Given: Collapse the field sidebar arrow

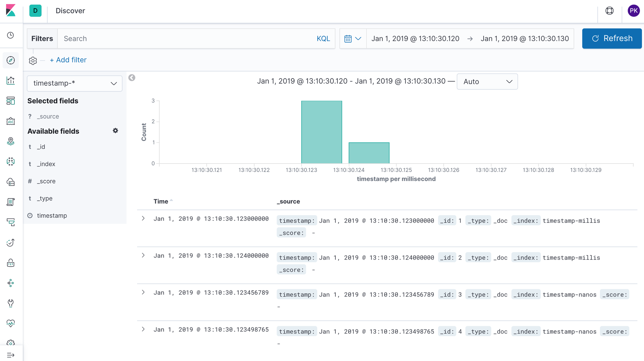Looking at the screenshot, I should pyautogui.click(x=132, y=78).
